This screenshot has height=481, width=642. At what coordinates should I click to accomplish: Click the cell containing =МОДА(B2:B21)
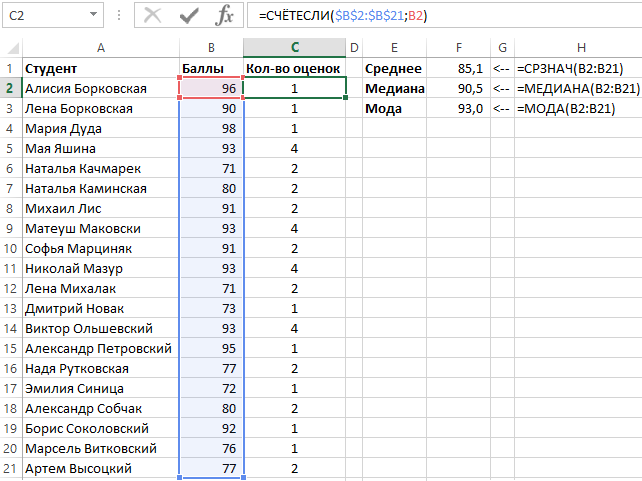point(578,108)
